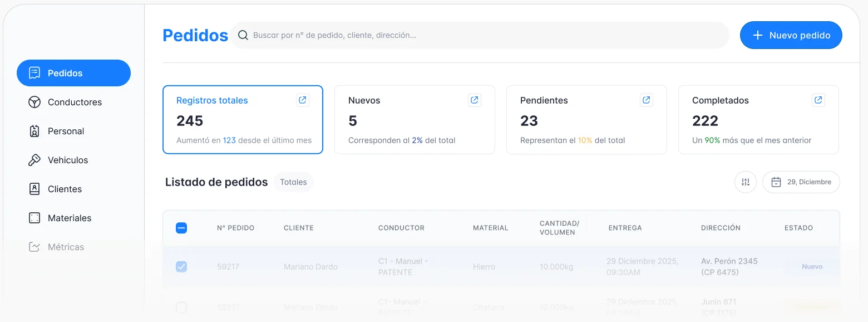868x322 pixels.
Task: Click the plus icon in Nuevo pedido
Action: pyautogui.click(x=757, y=35)
